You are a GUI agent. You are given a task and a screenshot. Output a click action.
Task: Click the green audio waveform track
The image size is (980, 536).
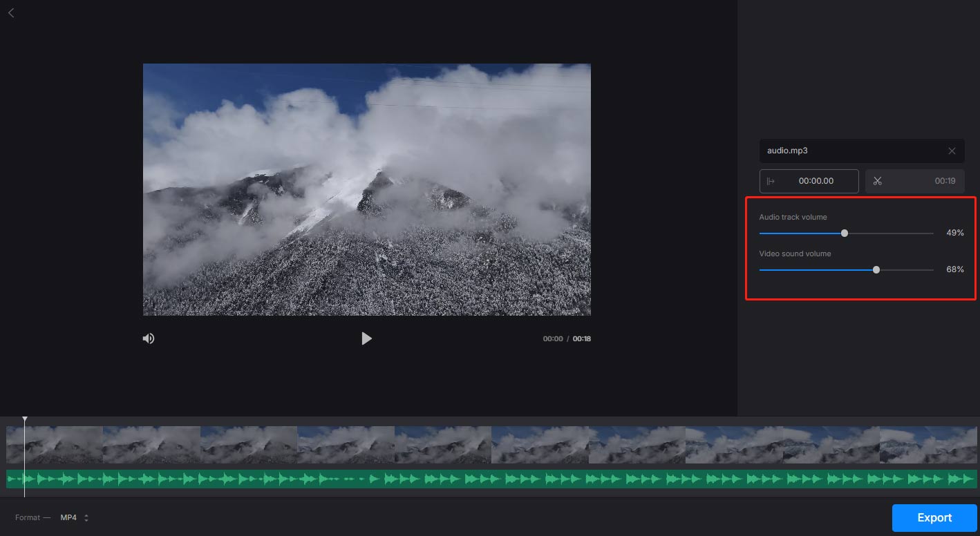491,479
